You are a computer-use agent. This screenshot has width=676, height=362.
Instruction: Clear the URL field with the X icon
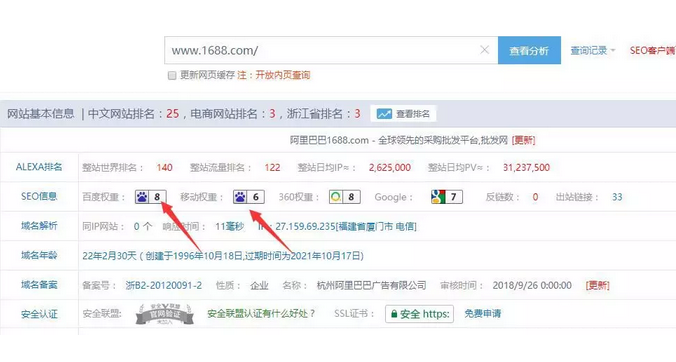click(x=485, y=50)
